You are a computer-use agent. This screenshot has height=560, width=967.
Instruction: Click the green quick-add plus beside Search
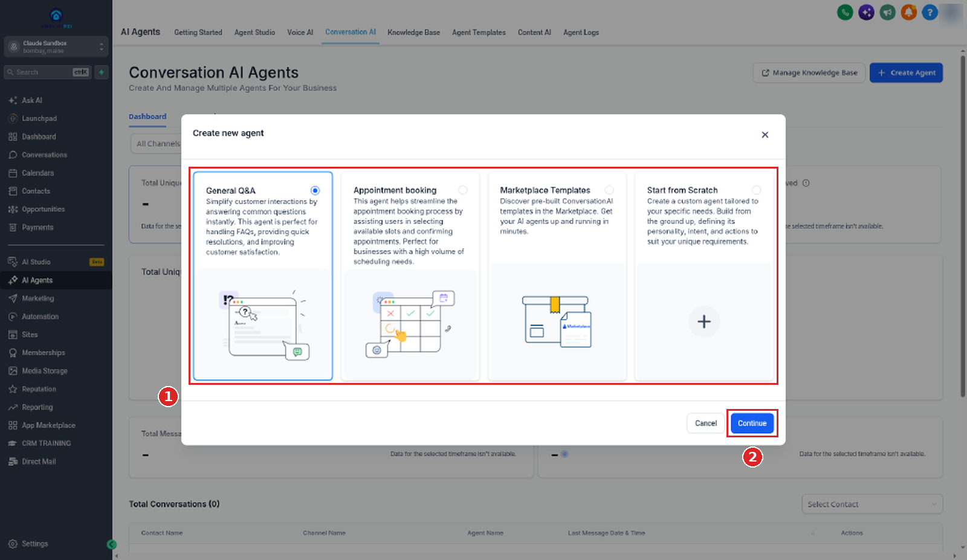point(102,72)
